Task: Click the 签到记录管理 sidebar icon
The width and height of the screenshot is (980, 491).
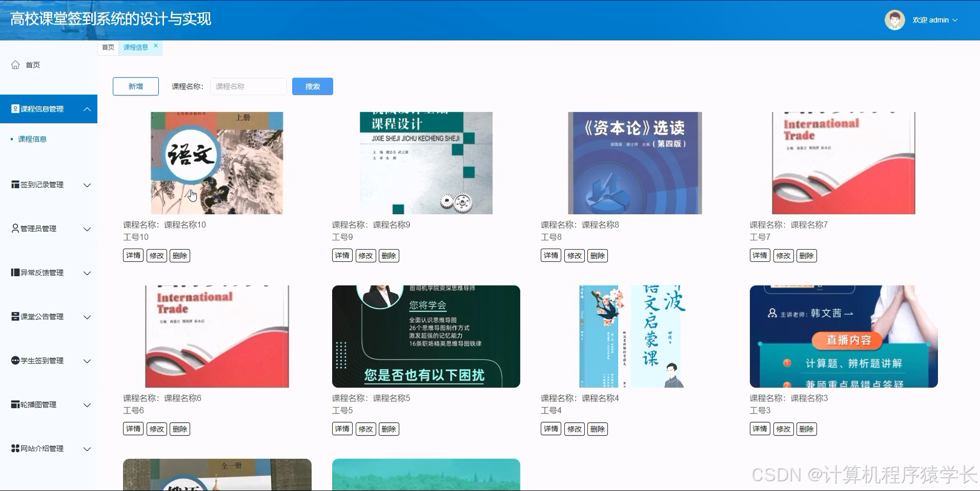Action: pos(15,185)
